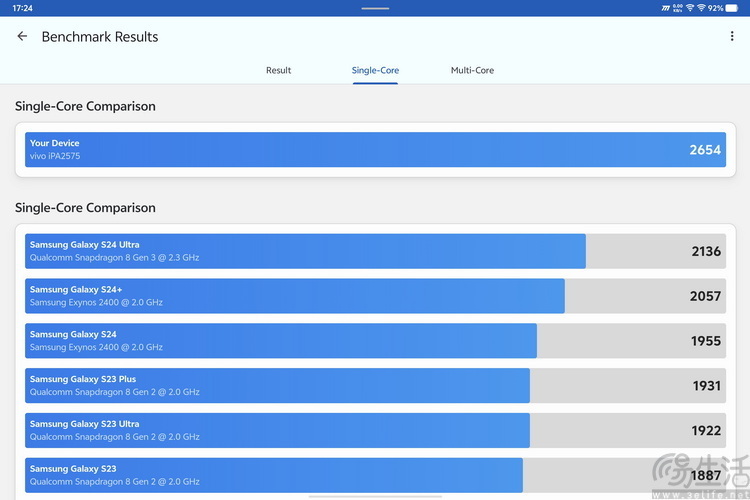The image size is (750, 500).
Task: Tap the Samsung Galaxy S23 row
Action: (x=375, y=475)
